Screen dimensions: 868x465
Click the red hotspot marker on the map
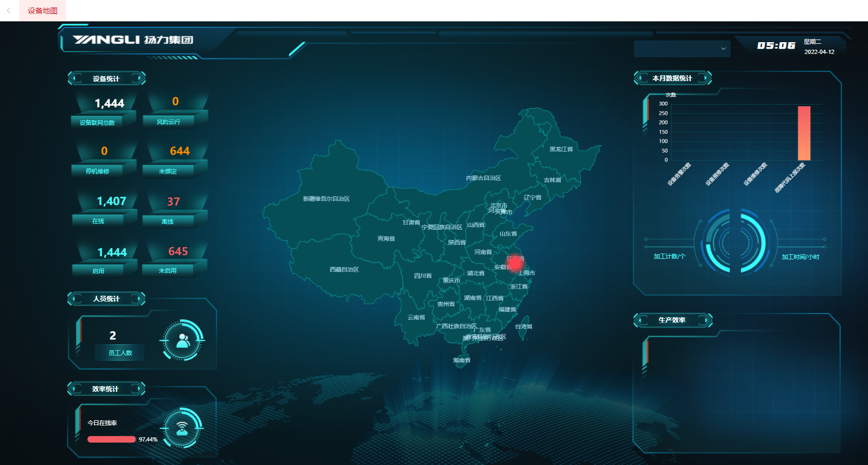[515, 263]
